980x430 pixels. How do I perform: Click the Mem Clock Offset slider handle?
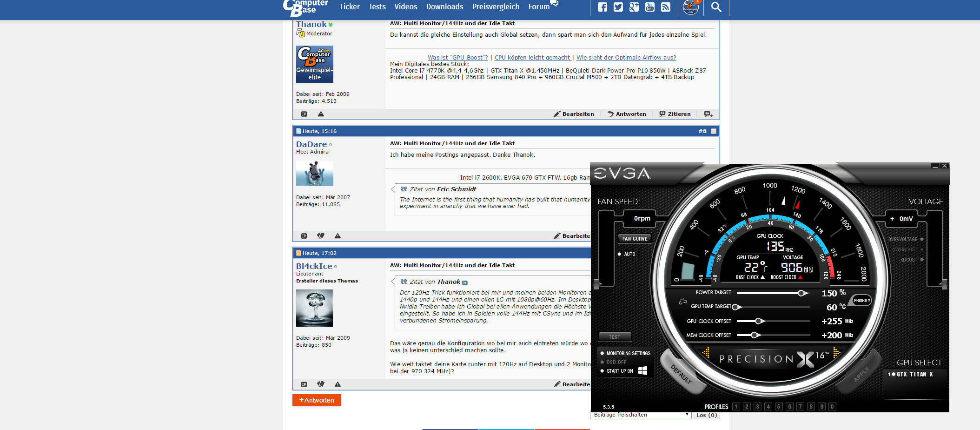coord(755,335)
